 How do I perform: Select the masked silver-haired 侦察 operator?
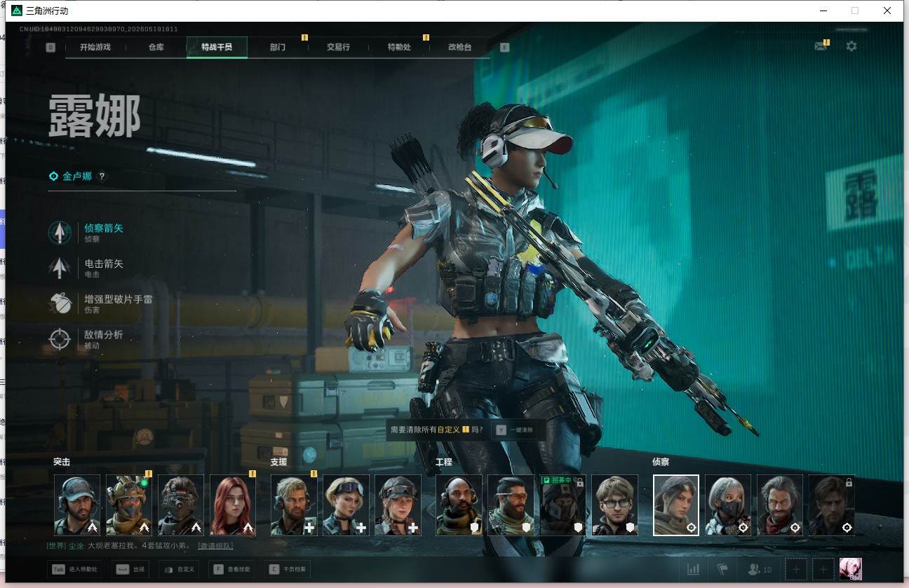(x=728, y=505)
